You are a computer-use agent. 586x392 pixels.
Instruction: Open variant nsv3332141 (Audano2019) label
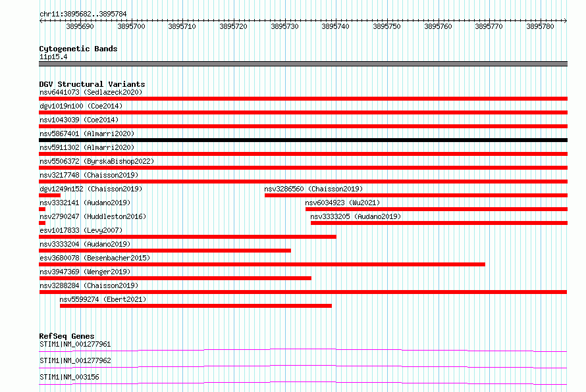[x=85, y=203]
